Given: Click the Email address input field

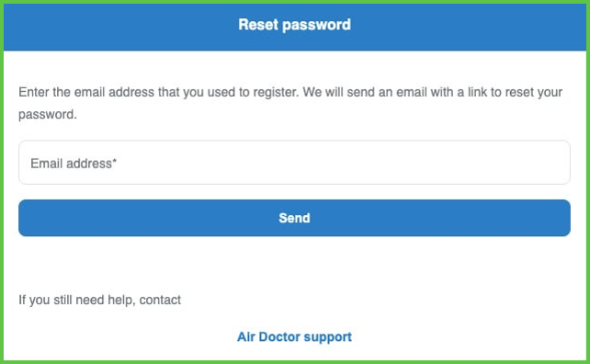Looking at the screenshot, I should pos(294,163).
